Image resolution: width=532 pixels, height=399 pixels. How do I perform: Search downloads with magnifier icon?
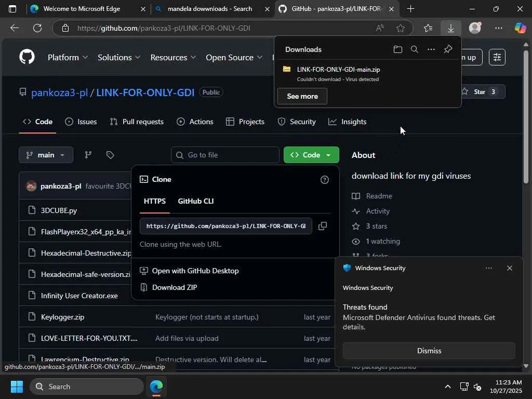[414, 49]
